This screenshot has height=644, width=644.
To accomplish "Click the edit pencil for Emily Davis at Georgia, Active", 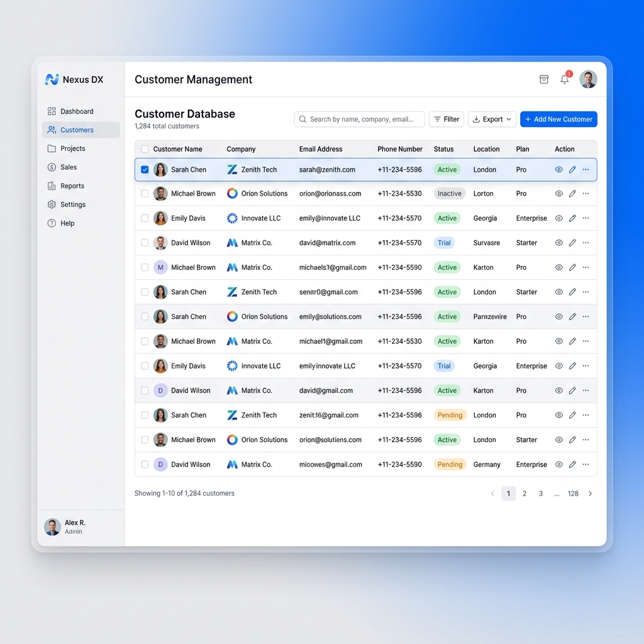I will [x=572, y=218].
